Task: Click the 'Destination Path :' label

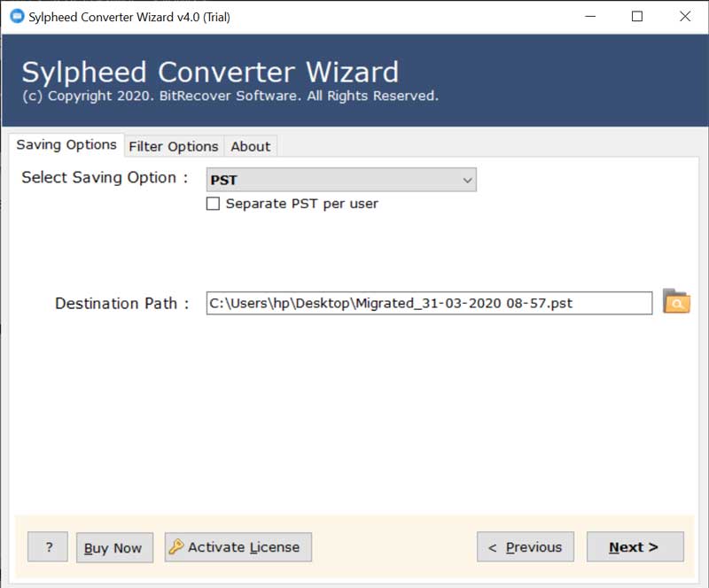Action: point(122,303)
